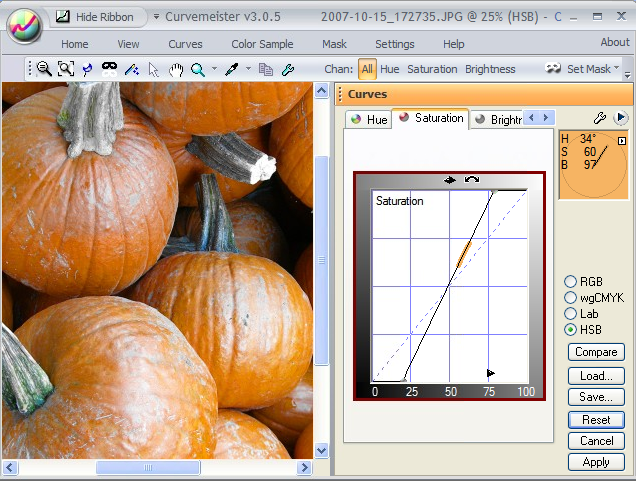Open the Color Sample ribbon tab
This screenshot has height=481, width=636.
pyautogui.click(x=262, y=44)
